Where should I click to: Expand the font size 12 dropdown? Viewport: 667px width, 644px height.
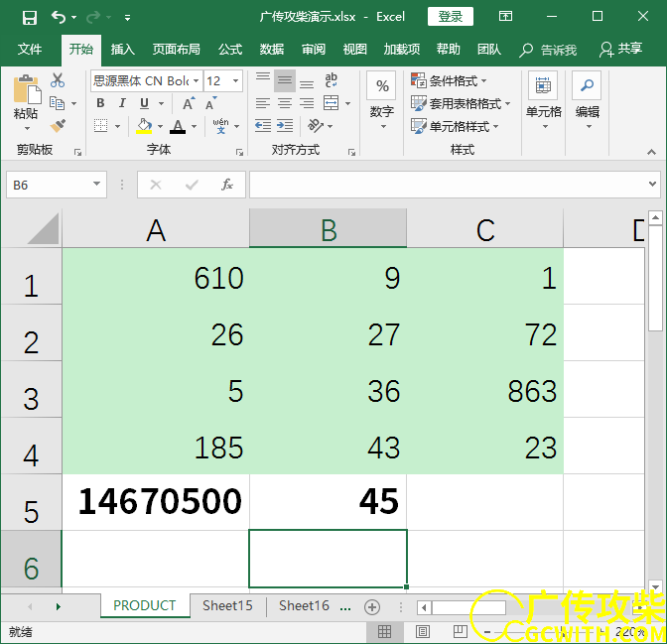pyautogui.click(x=235, y=80)
